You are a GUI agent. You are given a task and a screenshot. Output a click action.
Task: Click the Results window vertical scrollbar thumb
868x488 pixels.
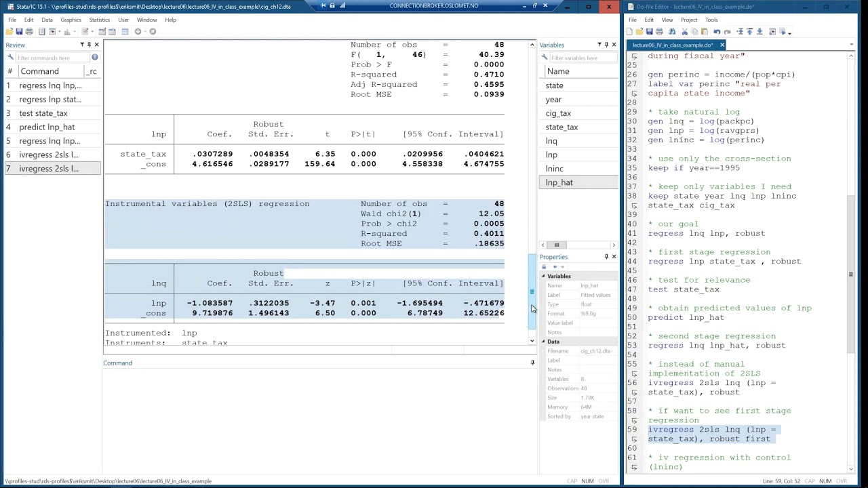click(532, 291)
